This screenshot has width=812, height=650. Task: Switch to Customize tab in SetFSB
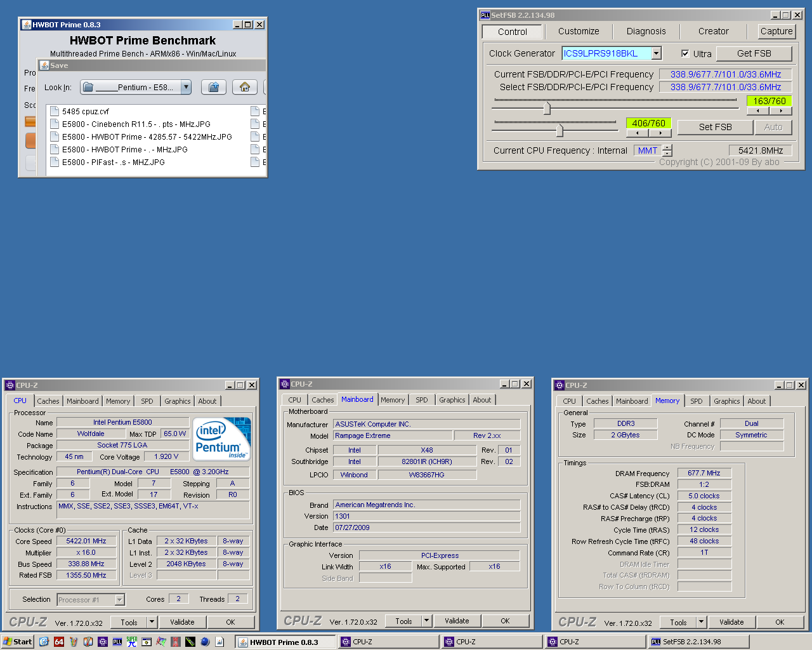click(579, 31)
